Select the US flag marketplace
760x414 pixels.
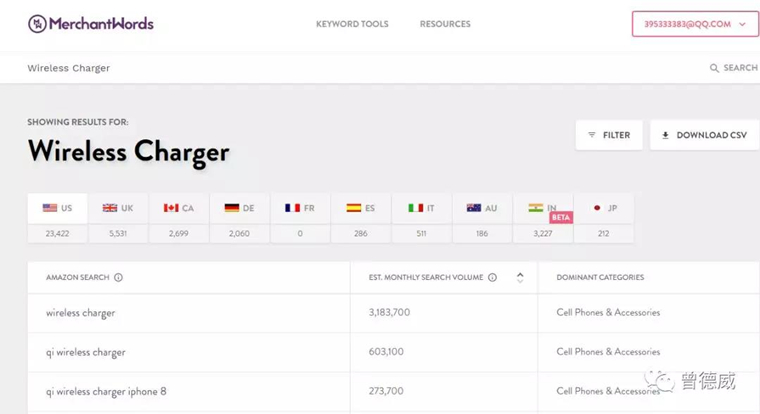tap(57, 208)
